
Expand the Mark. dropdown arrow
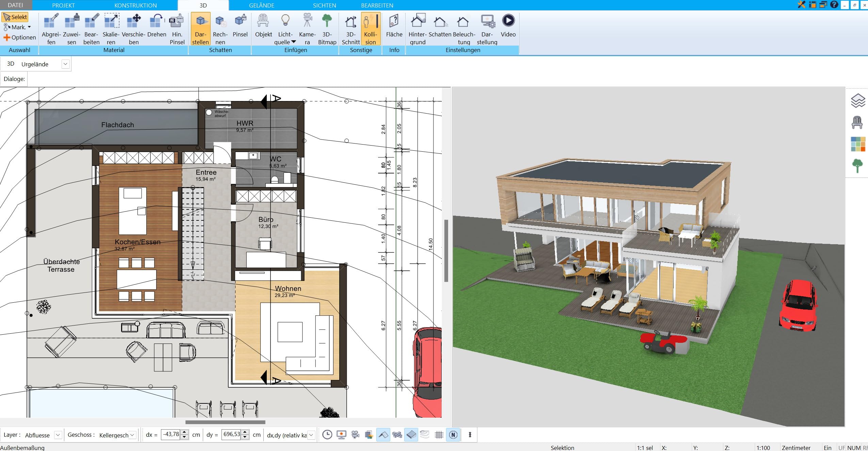click(29, 27)
